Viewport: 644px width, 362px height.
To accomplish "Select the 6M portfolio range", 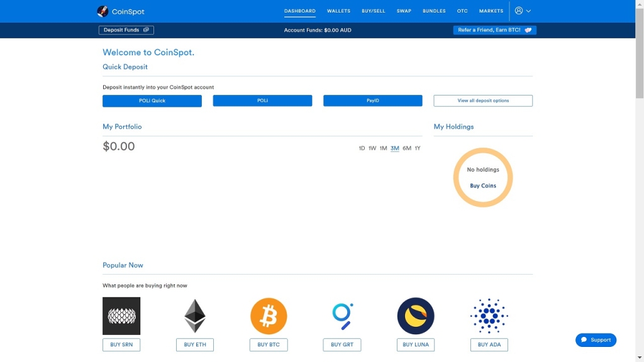I will tap(407, 148).
